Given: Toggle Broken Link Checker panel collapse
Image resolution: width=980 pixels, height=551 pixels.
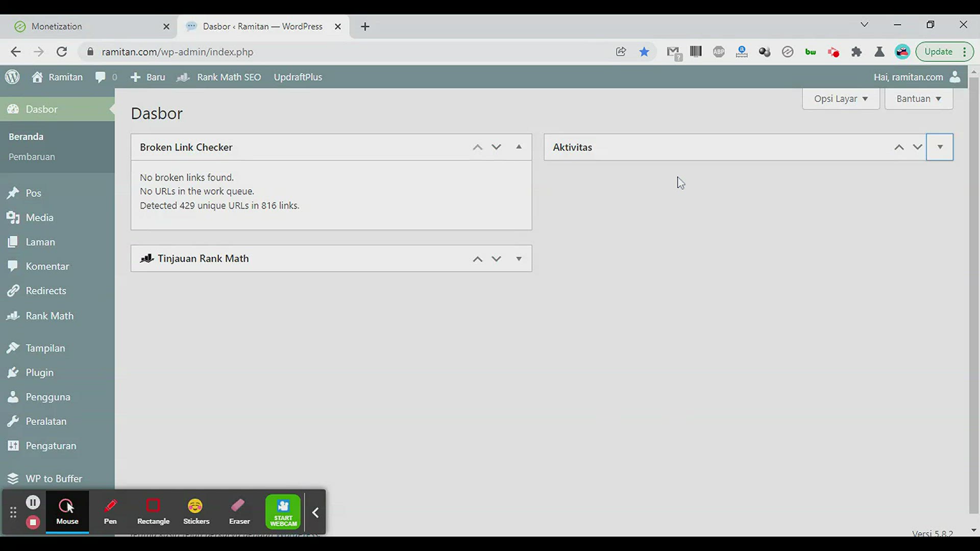Looking at the screenshot, I should pyautogui.click(x=519, y=147).
